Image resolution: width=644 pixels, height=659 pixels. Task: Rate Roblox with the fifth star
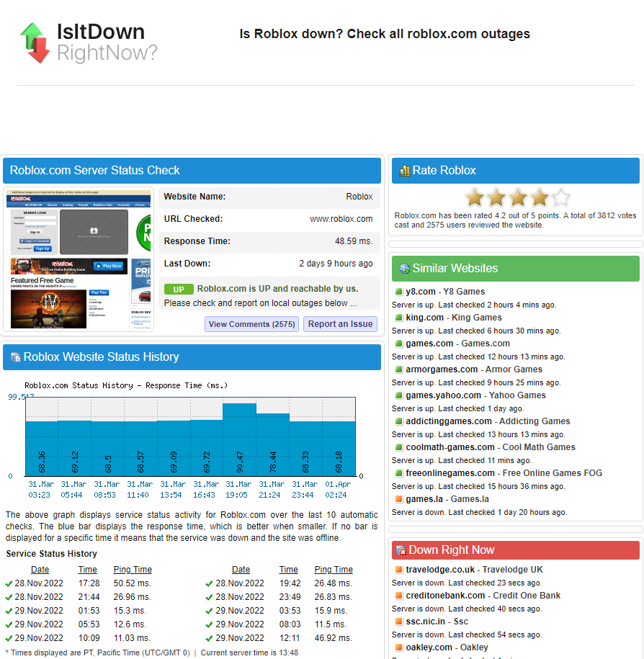560,198
